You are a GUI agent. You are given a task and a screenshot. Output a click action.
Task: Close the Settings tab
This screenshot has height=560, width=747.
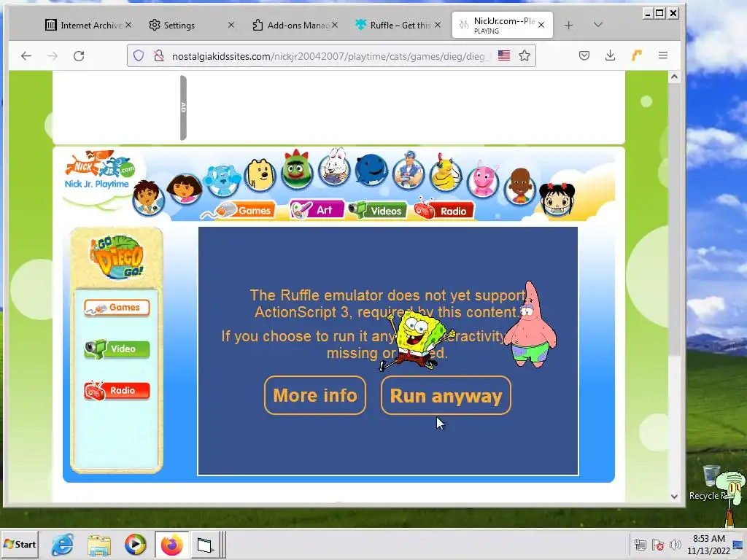click(231, 25)
